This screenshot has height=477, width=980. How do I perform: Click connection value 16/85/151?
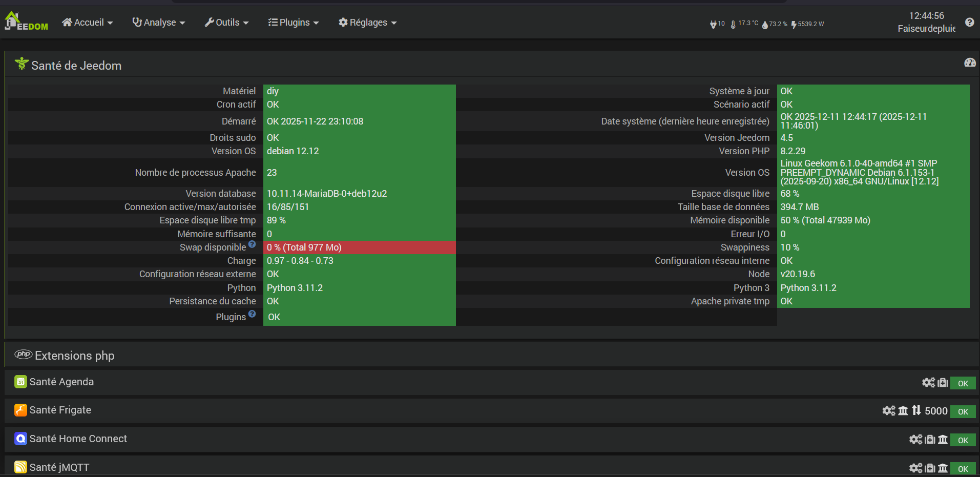point(288,207)
